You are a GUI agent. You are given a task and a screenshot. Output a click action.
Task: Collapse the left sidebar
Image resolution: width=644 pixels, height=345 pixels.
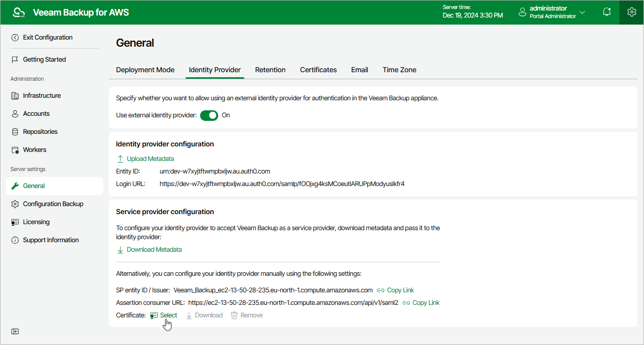click(15, 331)
